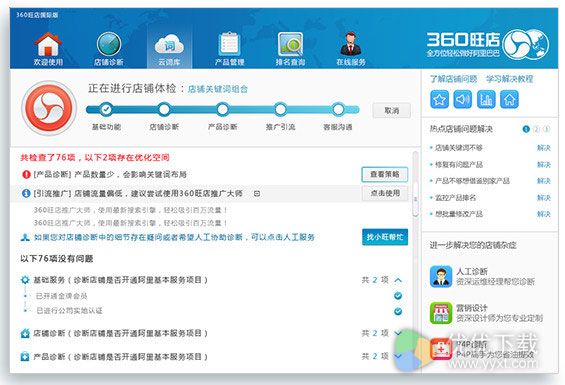Open the 人工诊断 service icon

tap(441, 276)
